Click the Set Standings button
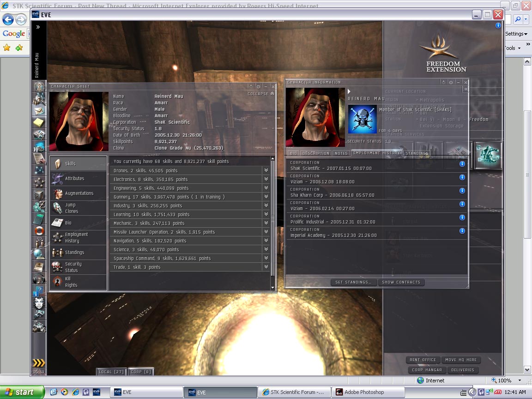The width and height of the screenshot is (532, 399). pos(353,282)
